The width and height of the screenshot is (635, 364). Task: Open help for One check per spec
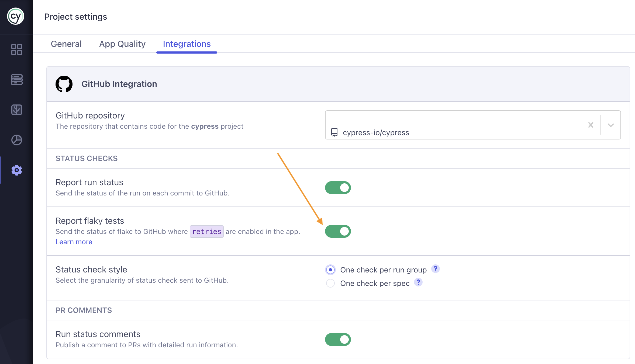point(418,282)
